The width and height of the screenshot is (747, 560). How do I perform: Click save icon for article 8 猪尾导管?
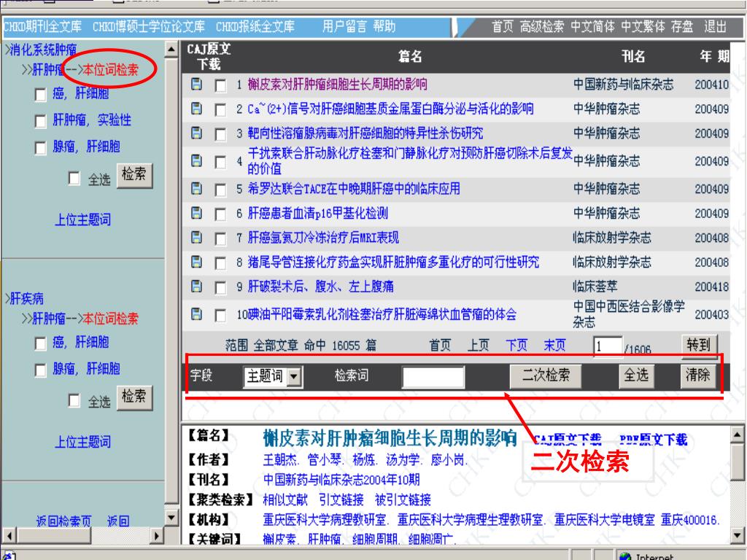[196, 262]
